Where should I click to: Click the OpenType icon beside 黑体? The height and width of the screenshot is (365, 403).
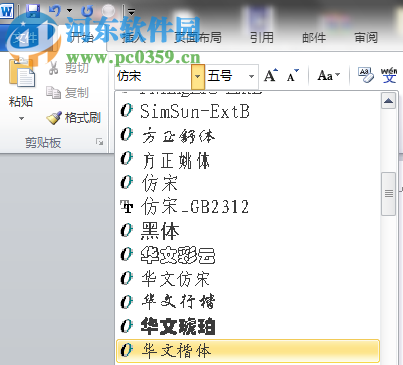[127, 231]
